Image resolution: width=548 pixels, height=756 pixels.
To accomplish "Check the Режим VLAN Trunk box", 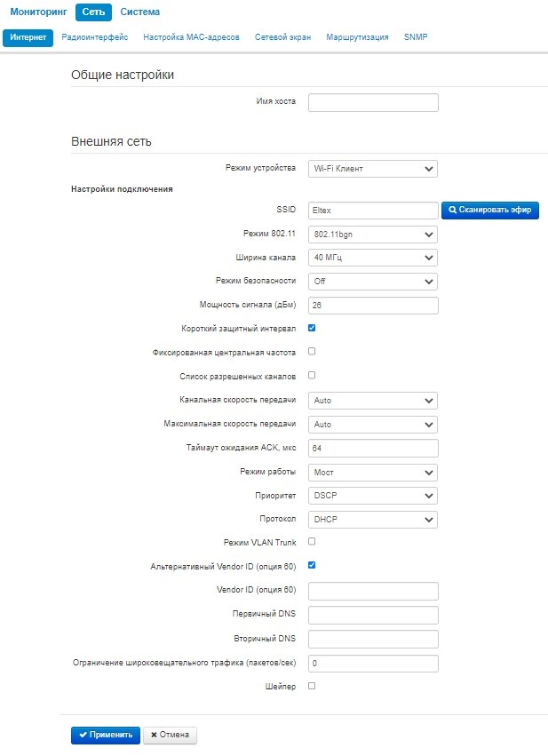I will click(x=312, y=541).
